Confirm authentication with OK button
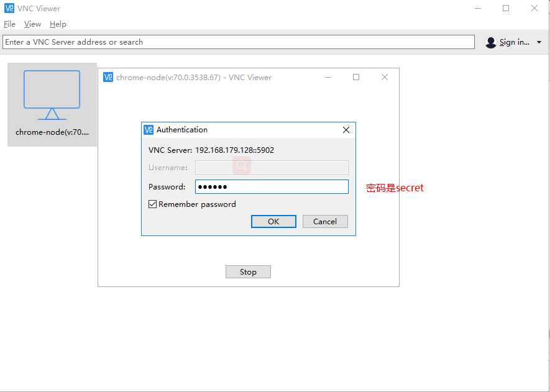 pos(273,222)
